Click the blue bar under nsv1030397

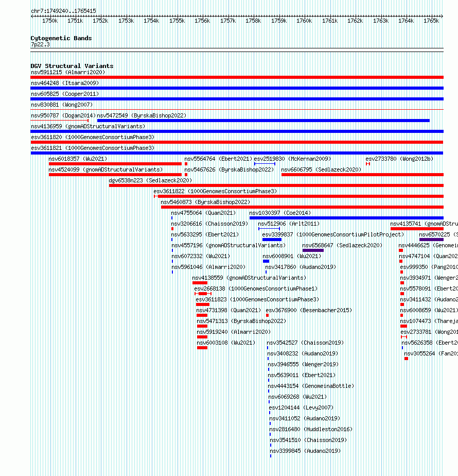[x=346, y=218]
